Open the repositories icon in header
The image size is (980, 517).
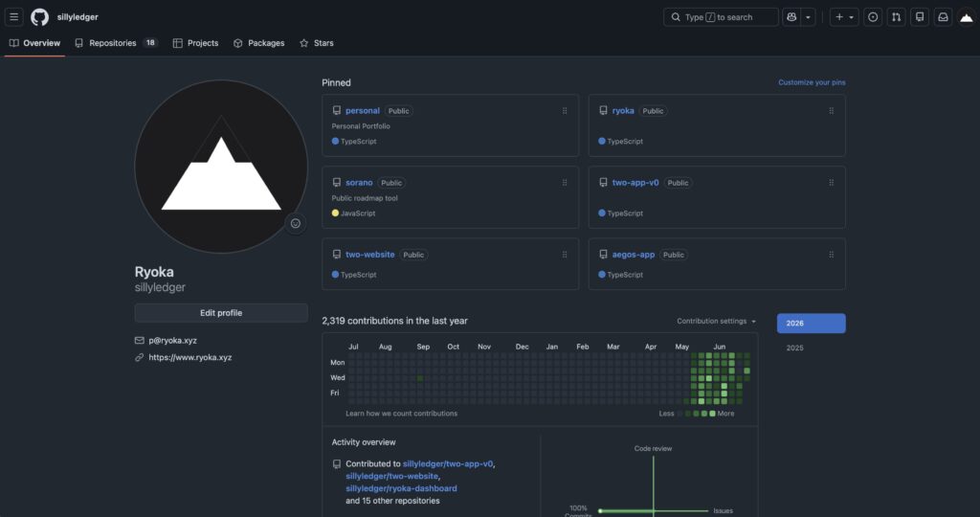[920, 17]
